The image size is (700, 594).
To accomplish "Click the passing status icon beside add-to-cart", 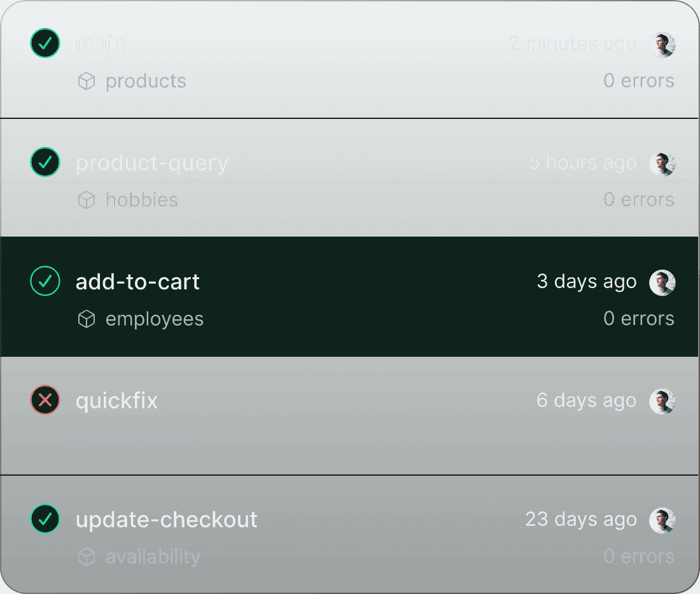I will 45,281.
